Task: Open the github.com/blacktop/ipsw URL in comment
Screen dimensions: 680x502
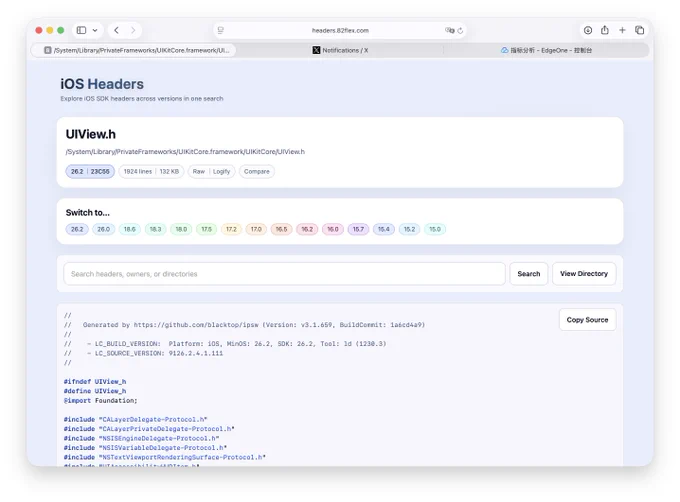Action: tap(196, 325)
